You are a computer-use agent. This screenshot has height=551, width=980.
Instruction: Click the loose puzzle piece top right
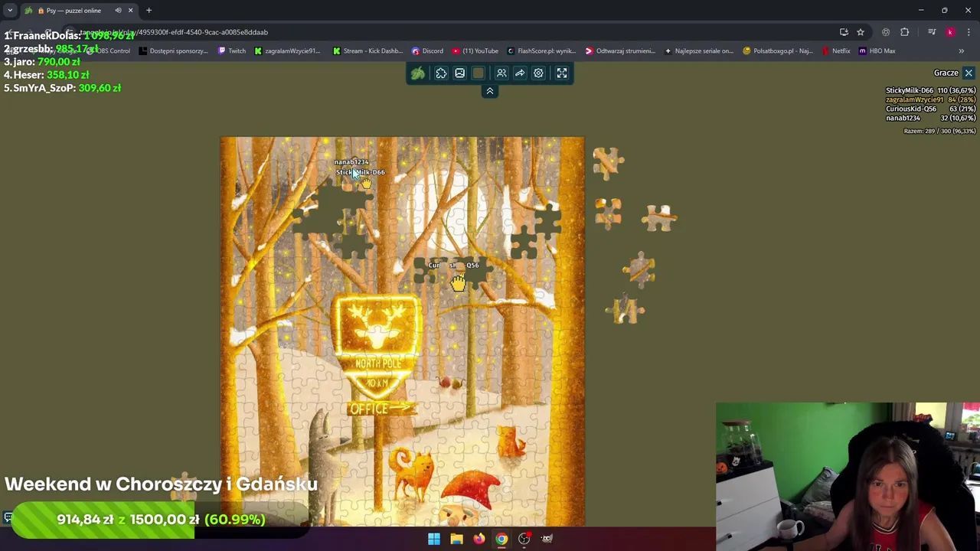tap(609, 163)
